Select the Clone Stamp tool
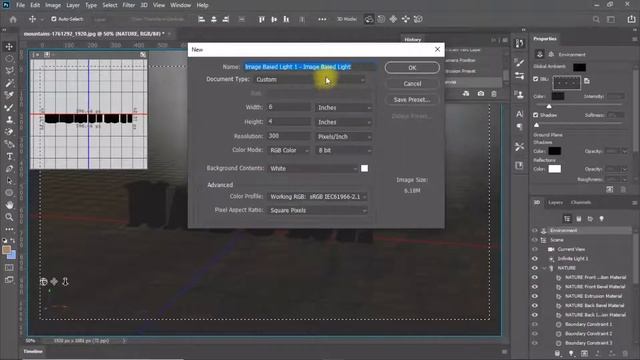The image size is (640, 360). (x=9, y=120)
